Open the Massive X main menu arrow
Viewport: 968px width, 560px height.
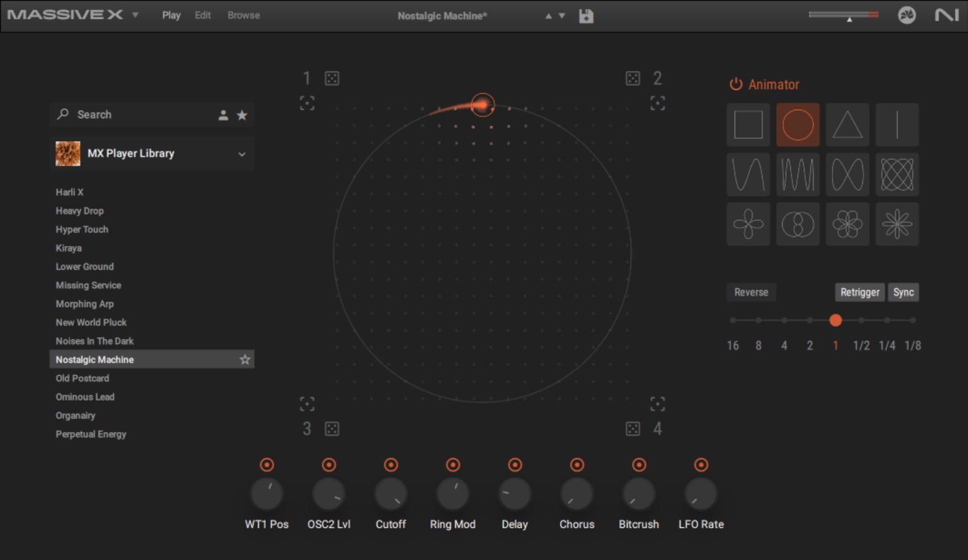coord(135,15)
